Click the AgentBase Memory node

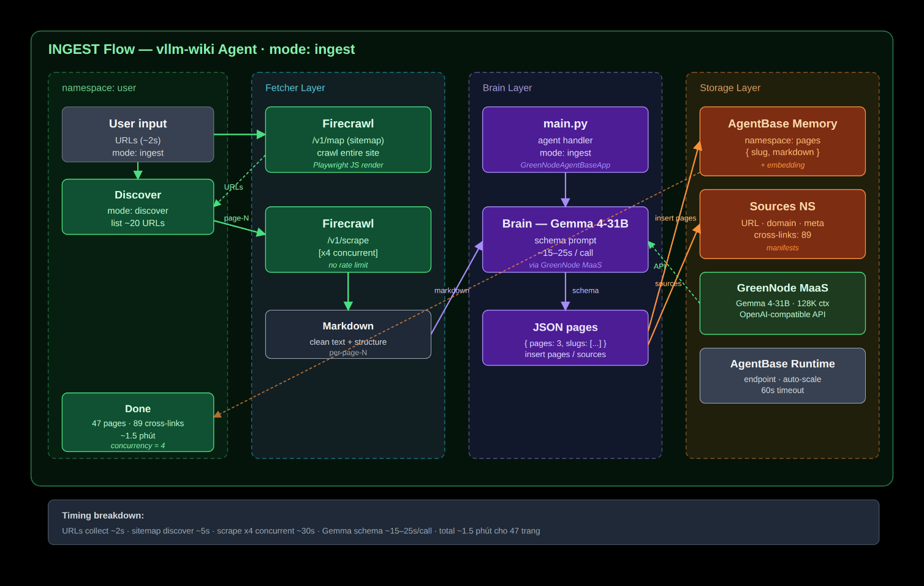click(x=782, y=141)
